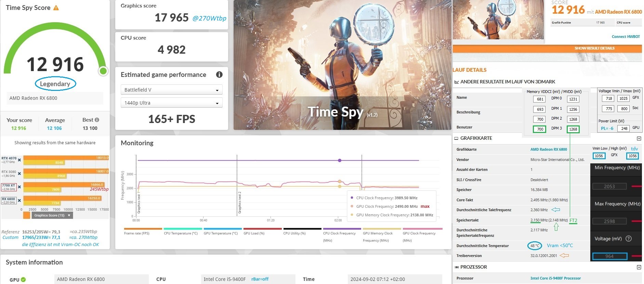Image resolution: width=644 pixels, height=284 pixels.
Task: Click the Soc Vmax field 800
Action: click(623, 109)
